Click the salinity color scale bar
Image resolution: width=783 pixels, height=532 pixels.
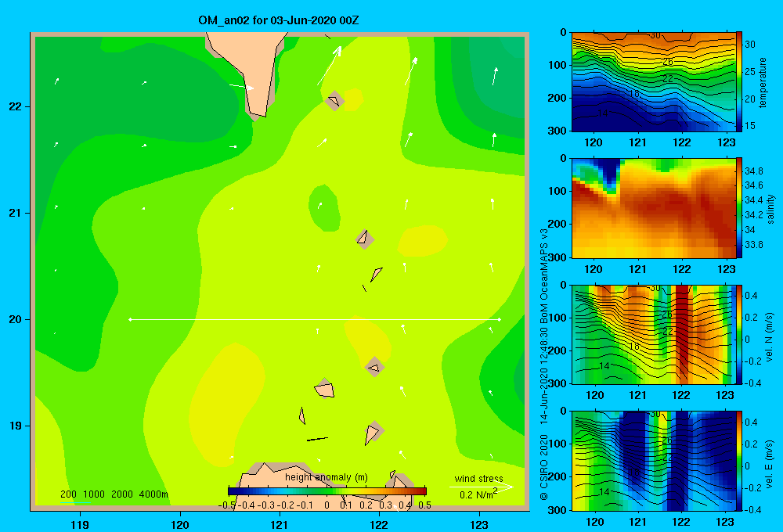click(x=739, y=207)
